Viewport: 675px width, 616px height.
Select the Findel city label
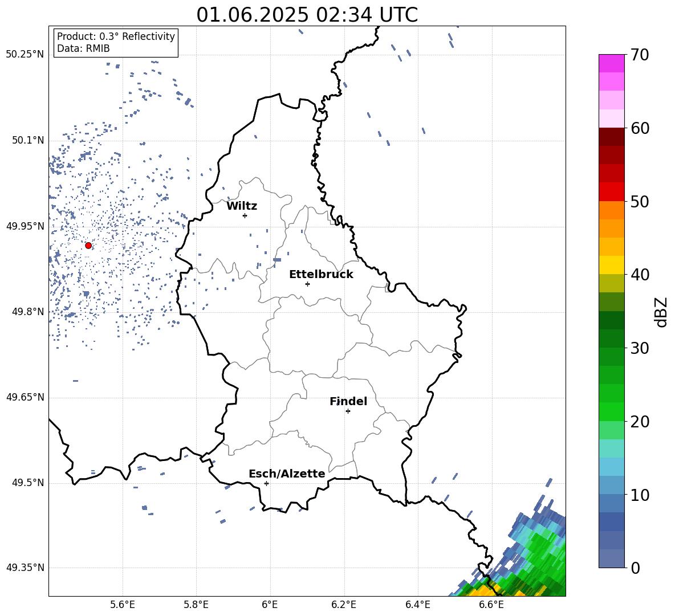coord(348,401)
